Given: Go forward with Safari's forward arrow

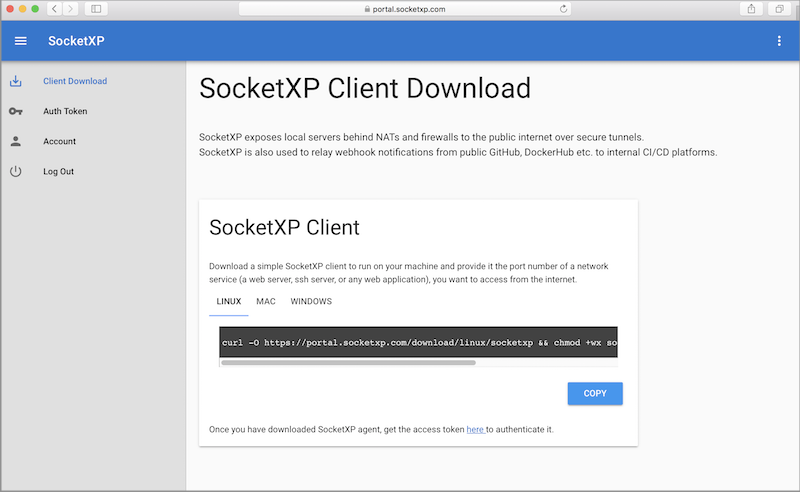Looking at the screenshot, I should [70, 9].
